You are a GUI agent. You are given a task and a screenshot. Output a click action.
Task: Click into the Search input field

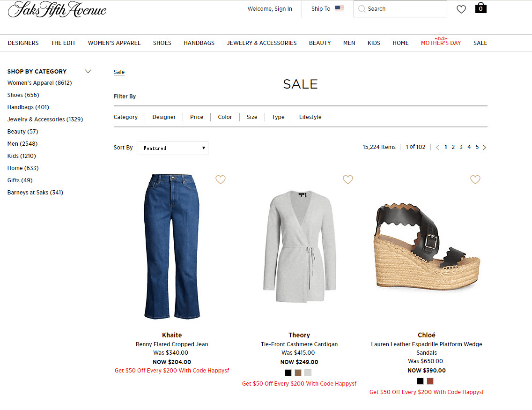tap(400, 9)
